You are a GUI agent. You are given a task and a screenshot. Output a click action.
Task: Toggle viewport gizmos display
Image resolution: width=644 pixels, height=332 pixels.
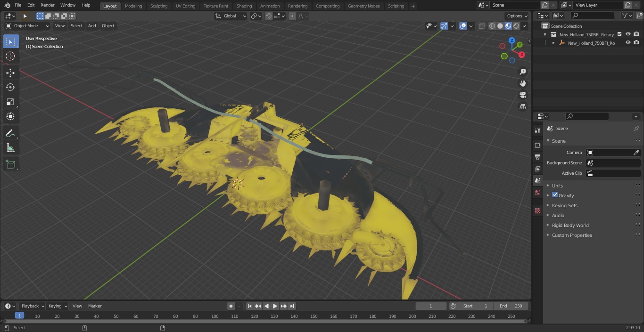pos(444,26)
